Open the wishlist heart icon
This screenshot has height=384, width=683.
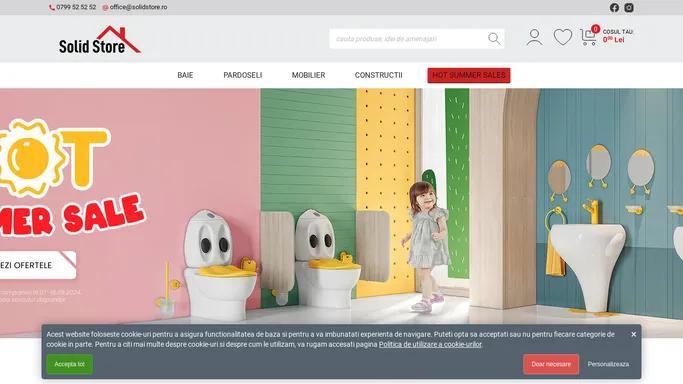[563, 37]
